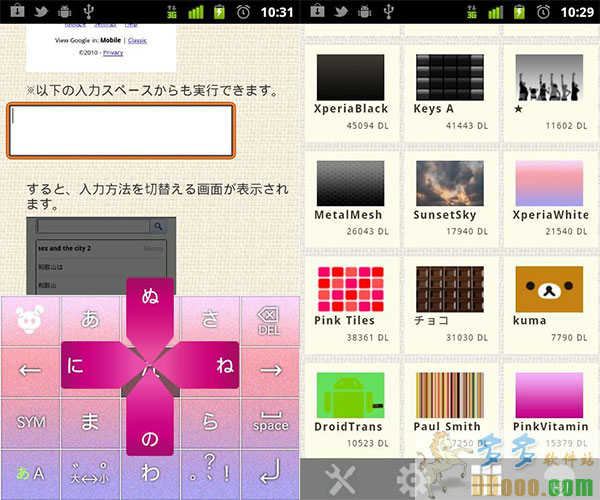Tap the 45094 DL count text
The height and width of the screenshot is (500, 600).
367,126
